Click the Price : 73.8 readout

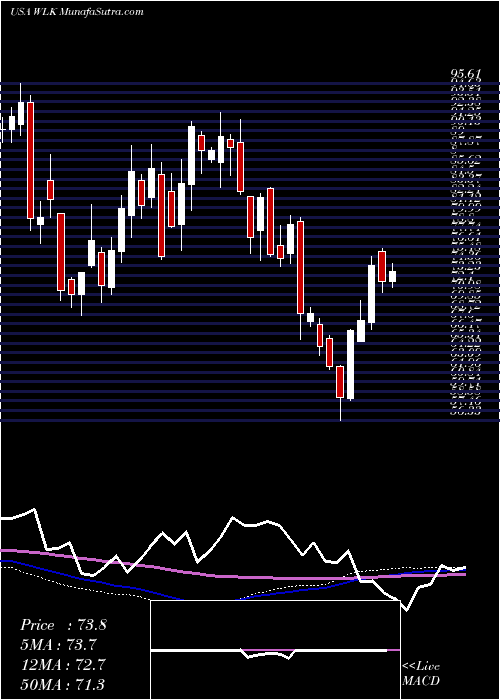[x=63, y=625]
